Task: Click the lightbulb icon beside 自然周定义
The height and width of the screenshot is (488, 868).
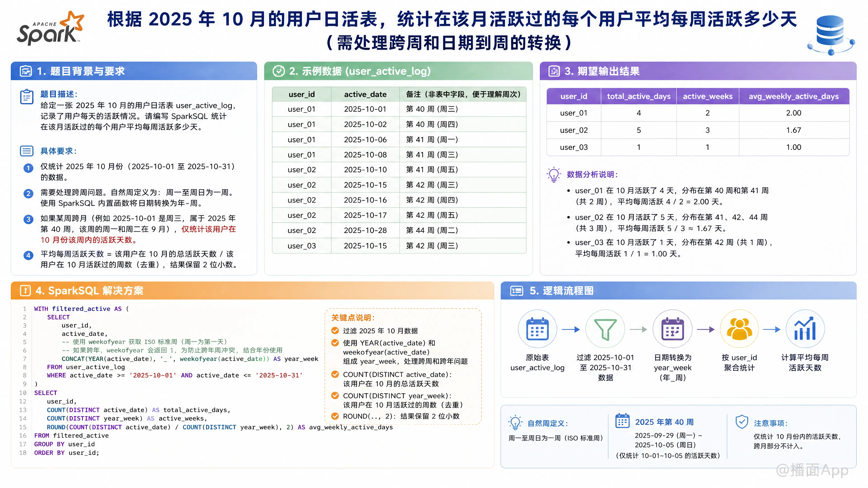Action: pos(515,422)
